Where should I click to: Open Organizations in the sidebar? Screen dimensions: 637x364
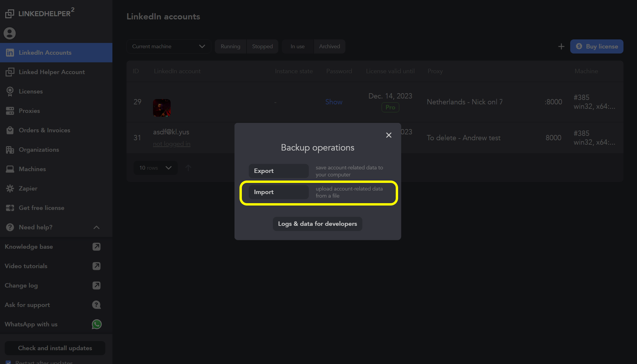pyautogui.click(x=56, y=150)
